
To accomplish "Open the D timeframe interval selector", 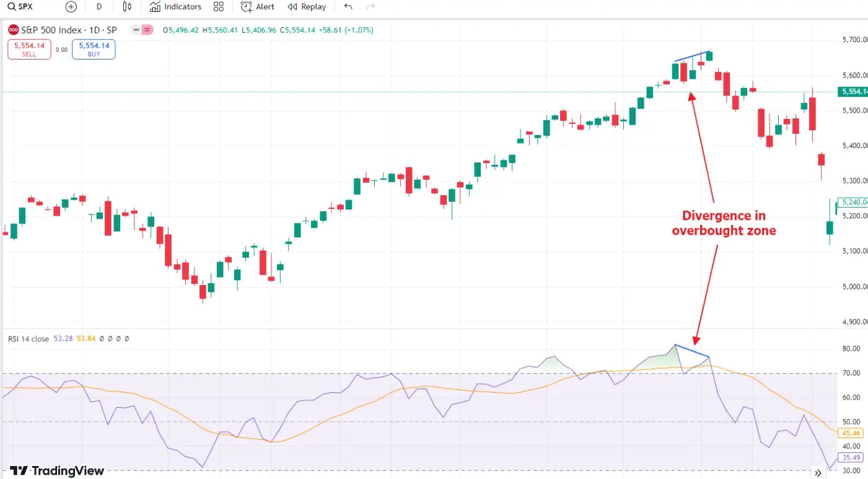I will point(99,7).
